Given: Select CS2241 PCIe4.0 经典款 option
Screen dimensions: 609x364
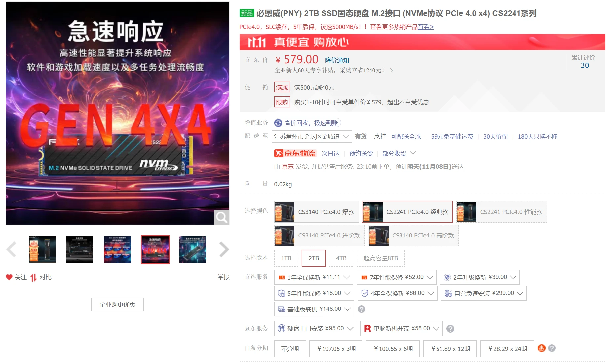Looking at the screenshot, I should [x=407, y=212].
